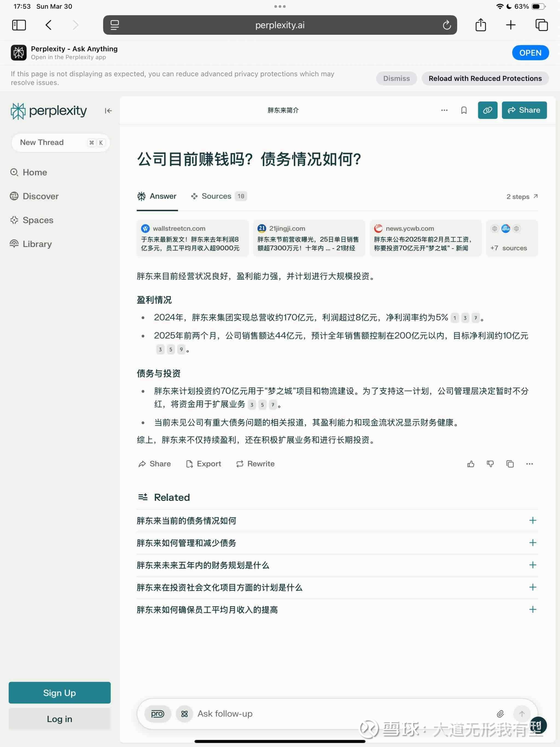Go to Home in sidebar
The height and width of the screenshot is (747, 560).
(x=29, y=172)
